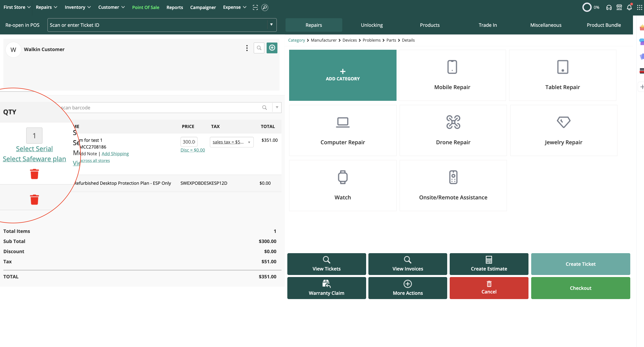Open Walkin Customer three-dot options menu
This screenshot has width=644, height=347.
247,48
